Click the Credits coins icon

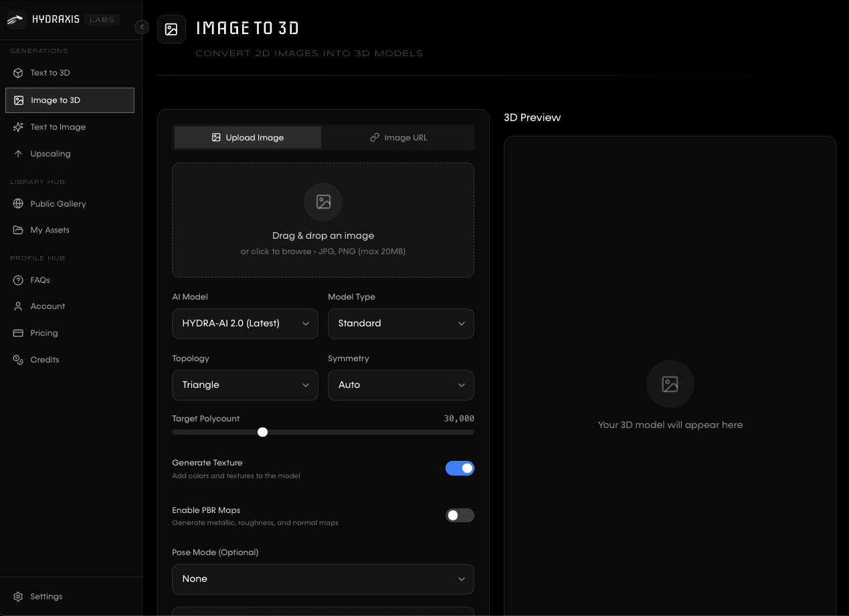pyautogui.click(x=19, y=360)
